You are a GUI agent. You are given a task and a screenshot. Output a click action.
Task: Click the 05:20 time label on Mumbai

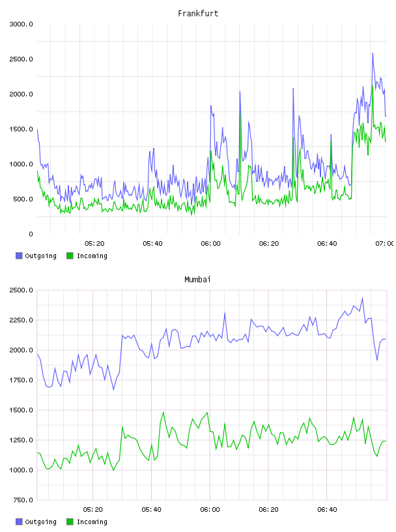pyautogui.click(x=93, y=509)
